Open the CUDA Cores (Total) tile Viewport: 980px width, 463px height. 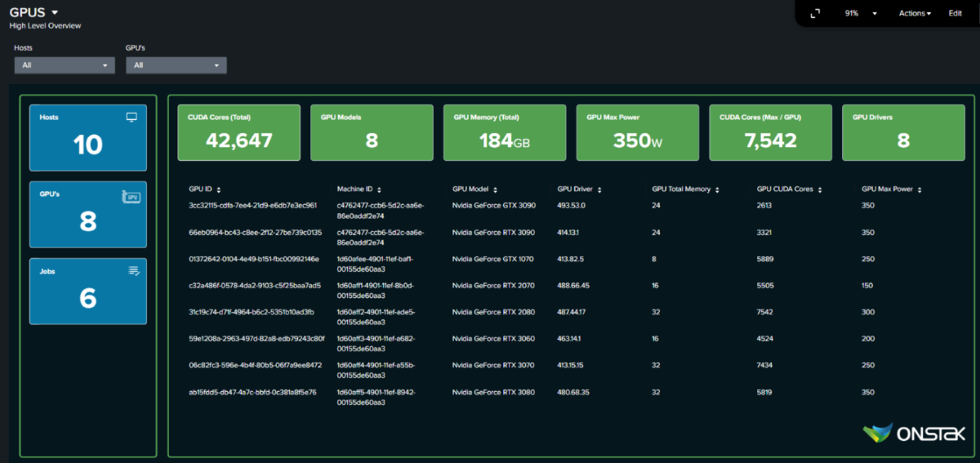[x=239, y=132]
